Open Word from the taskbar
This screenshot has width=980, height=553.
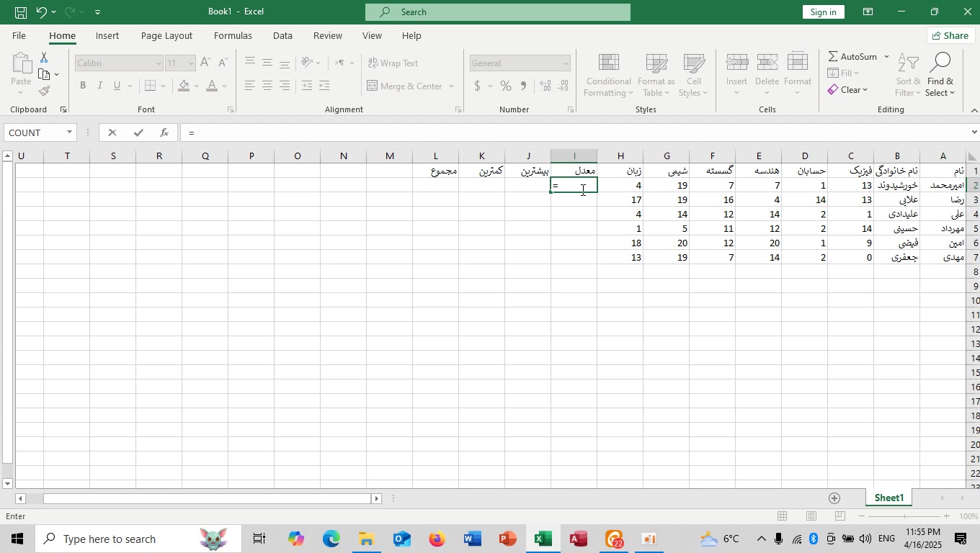coord(473,539)
